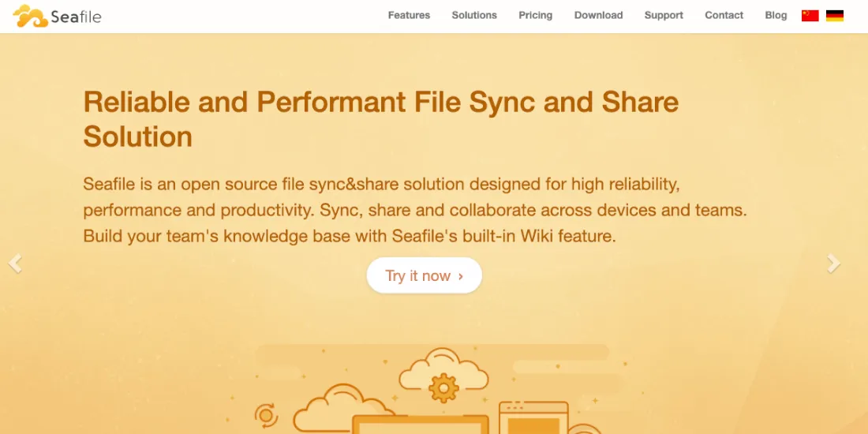Click the gear cloud illustration

click(443, 376)
